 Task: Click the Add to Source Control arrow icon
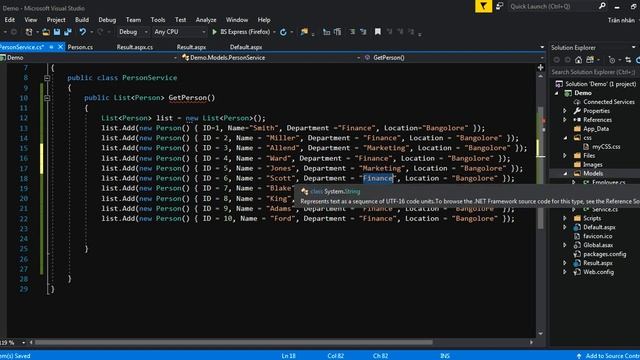tap(579, 356)
